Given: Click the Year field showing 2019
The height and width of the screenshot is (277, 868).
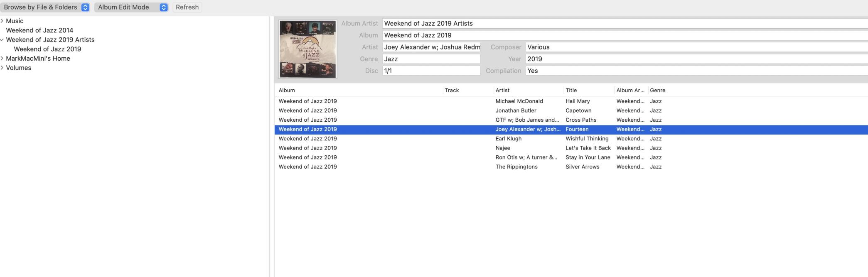Looking at the screenshot, I should pos(694,59).
